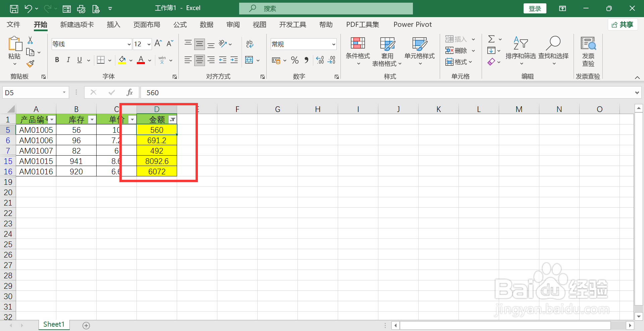
Task: Toggle Underline formatting
Action: [x=79, y=60]
